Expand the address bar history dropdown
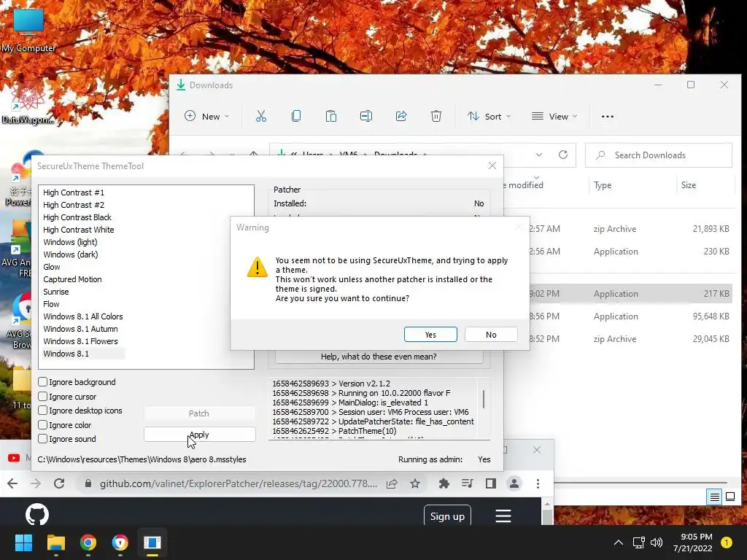The height and width of the screenshot is (560, 747). 539,155
